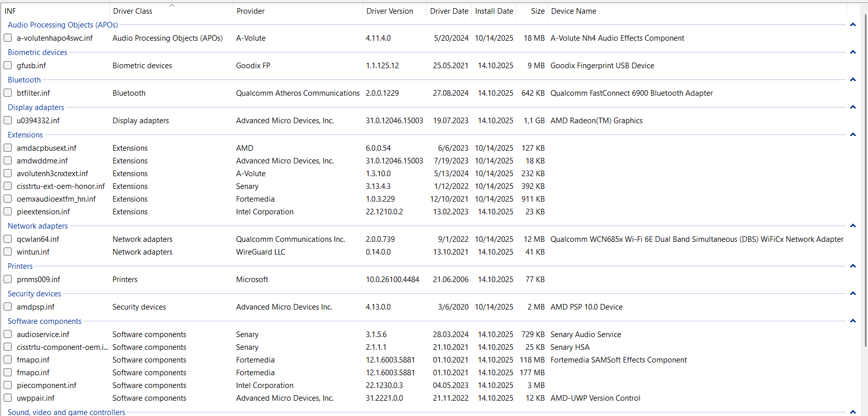Collapse the Security devices group chevron
The height and width of the screenshot is (416, 868).
click(853, 294)
